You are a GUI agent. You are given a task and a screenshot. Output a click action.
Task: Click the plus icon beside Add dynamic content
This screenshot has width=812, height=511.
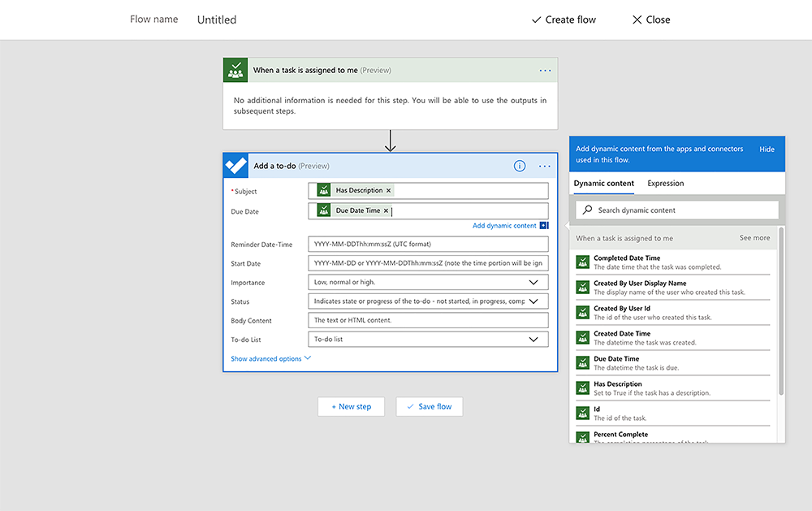coord(544,226)
